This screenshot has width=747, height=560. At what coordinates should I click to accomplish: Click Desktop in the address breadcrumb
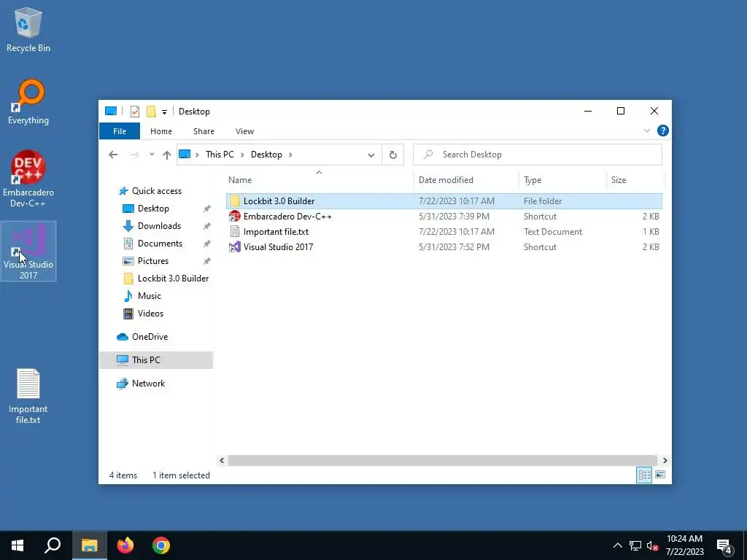point(266,155)
